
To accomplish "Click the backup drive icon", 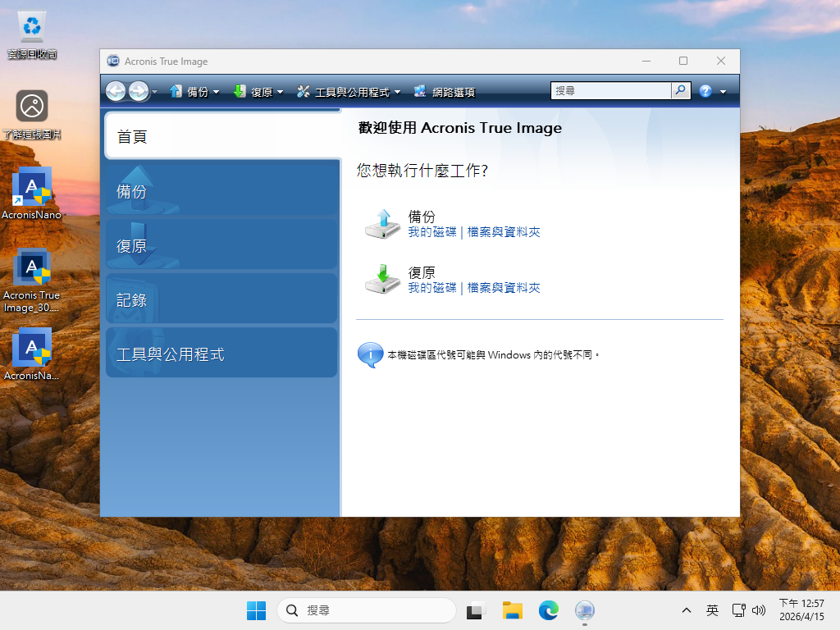I will pyautogui.click(x=382, y=224).
